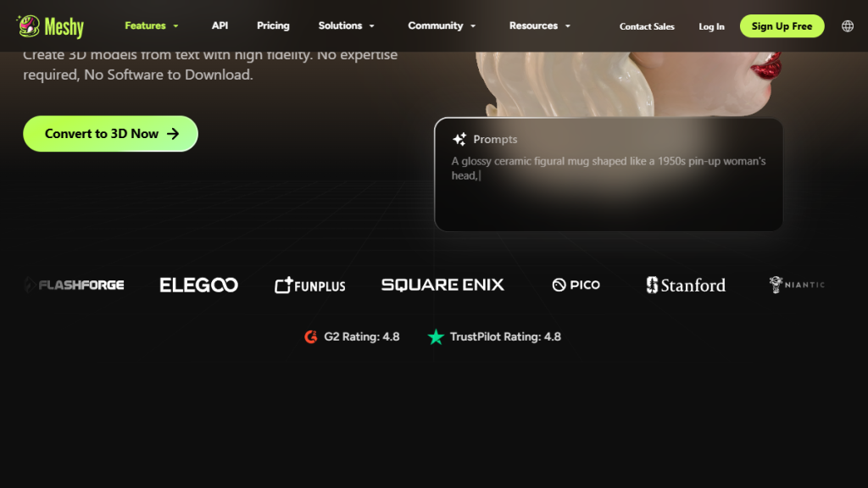The image size is (868, 488).
Task: Click the G2 rating logo icon
Action: (311, 336)
